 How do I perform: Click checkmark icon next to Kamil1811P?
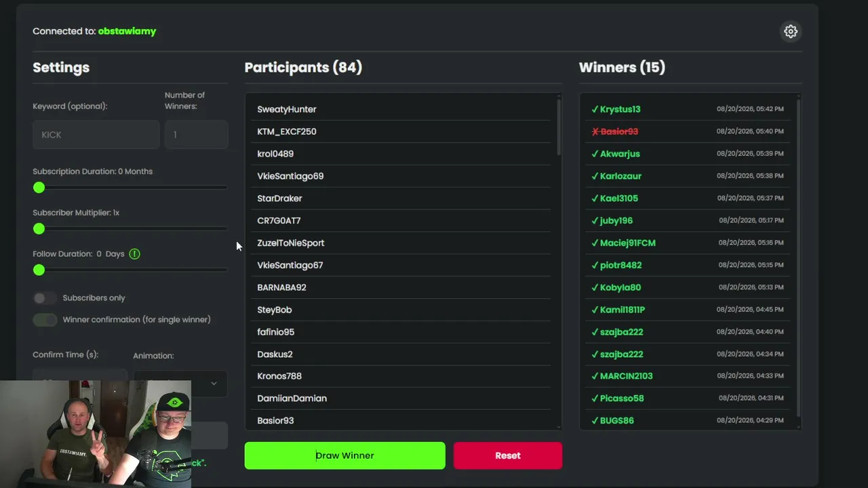click(x=595, y=310)
